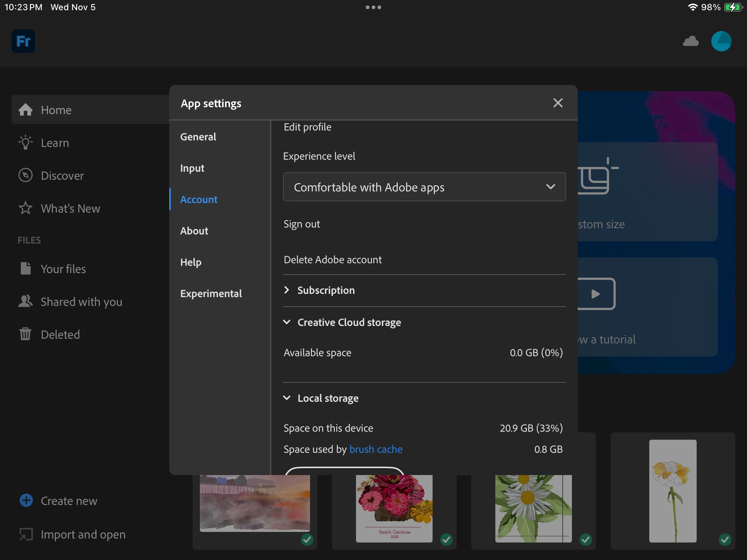This screenshot has height=560, width=747.
Task: Switch to the Experimental settings tab
Action: [211, 293]
